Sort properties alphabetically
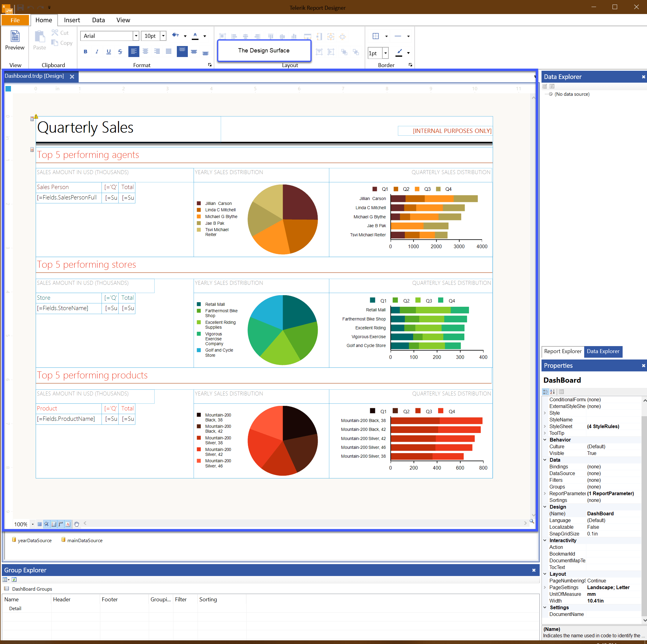647x644 pixels. click(x=552, y=392)
